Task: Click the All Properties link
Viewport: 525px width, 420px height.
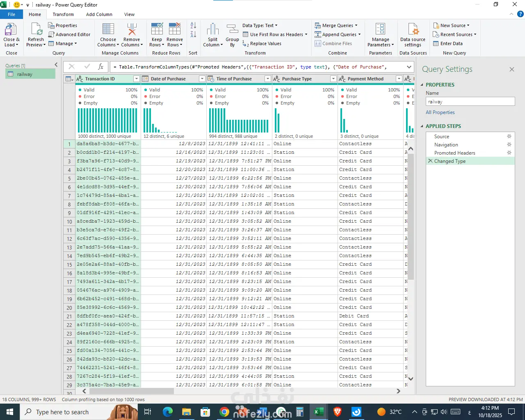Action: 440,112
